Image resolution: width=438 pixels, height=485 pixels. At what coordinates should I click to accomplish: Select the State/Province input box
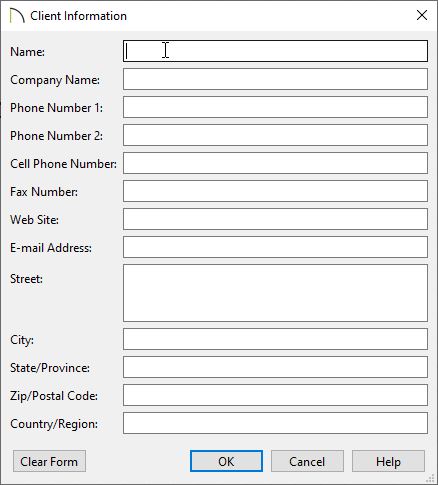[275, 367]
